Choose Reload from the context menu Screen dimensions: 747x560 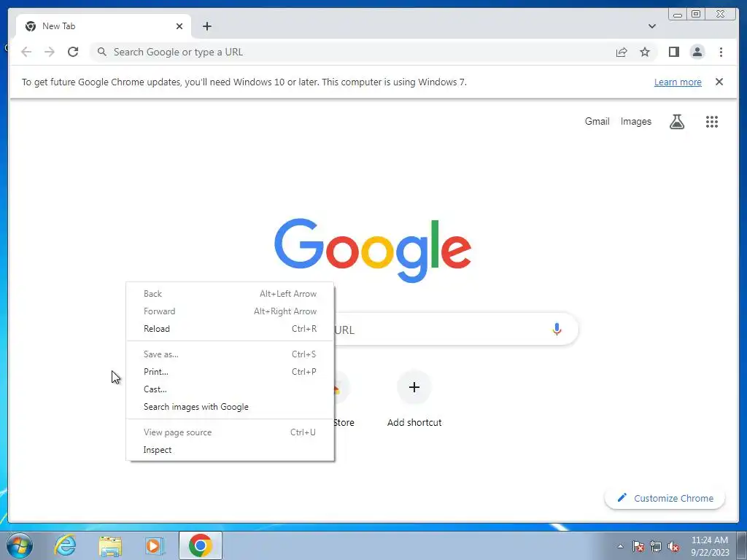(x=230, y=329)
